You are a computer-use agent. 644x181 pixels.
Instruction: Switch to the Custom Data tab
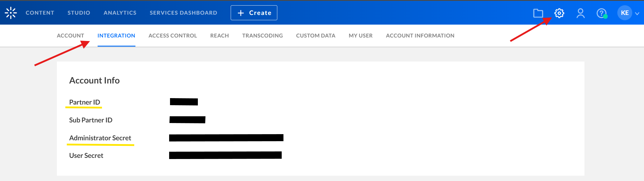[x=316, y=36]
